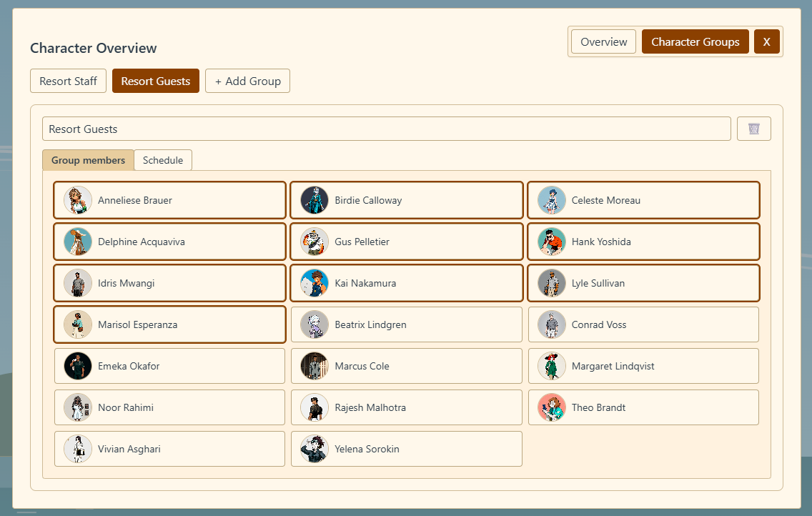Click the name 'Emeka Okafor'
This screenshot has height=516, width=812.
pyautogui.click(x=129, y=366)
